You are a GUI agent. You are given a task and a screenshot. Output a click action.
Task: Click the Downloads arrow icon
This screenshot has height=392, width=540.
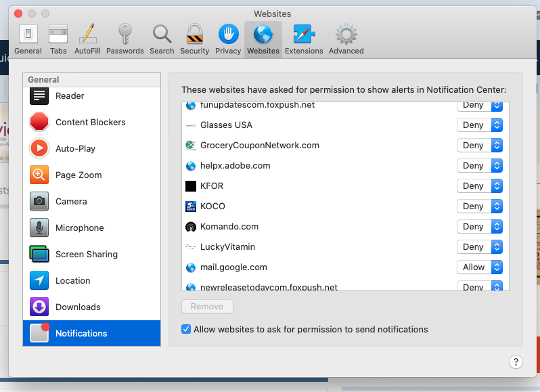pyautogui.click(x=39, y=307)
